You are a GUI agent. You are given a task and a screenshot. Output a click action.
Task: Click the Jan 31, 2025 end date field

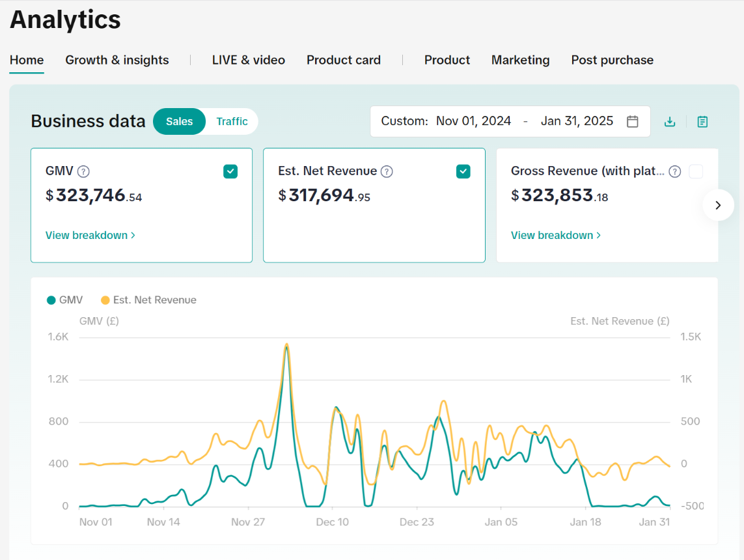[577, 121]
